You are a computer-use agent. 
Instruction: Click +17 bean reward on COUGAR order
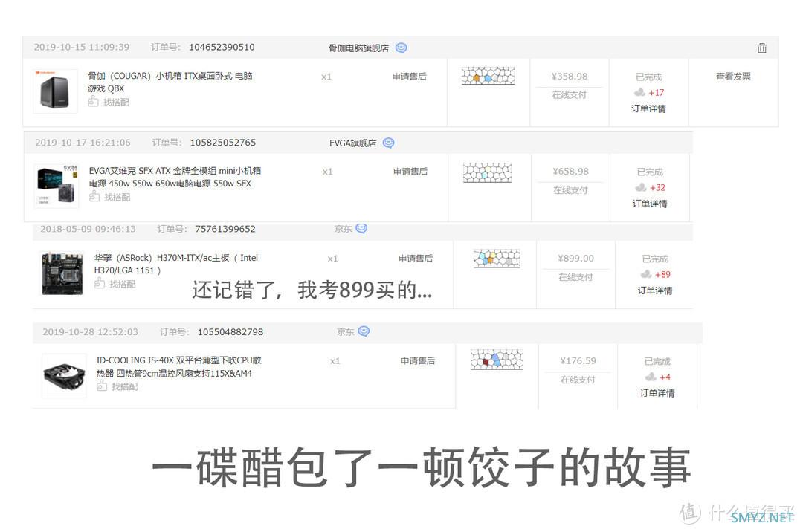tap(656, 93)
